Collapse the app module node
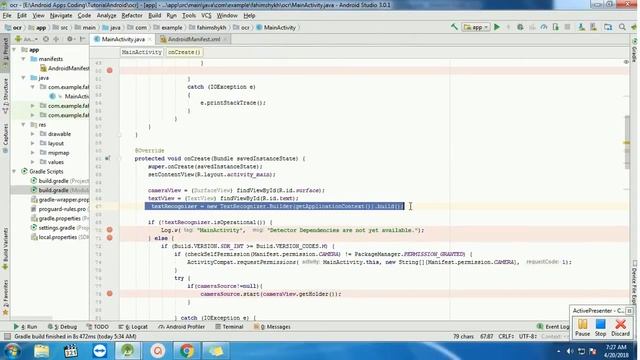This screenshot has width=640, height=360. point(15,49)
